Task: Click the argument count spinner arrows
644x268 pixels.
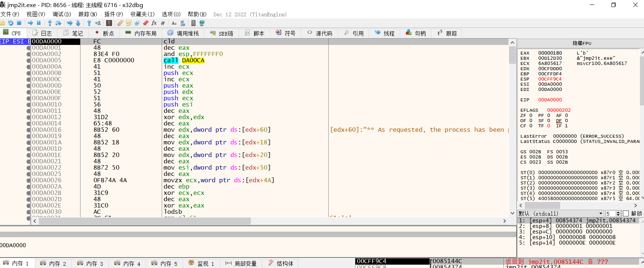Action: 618,213
